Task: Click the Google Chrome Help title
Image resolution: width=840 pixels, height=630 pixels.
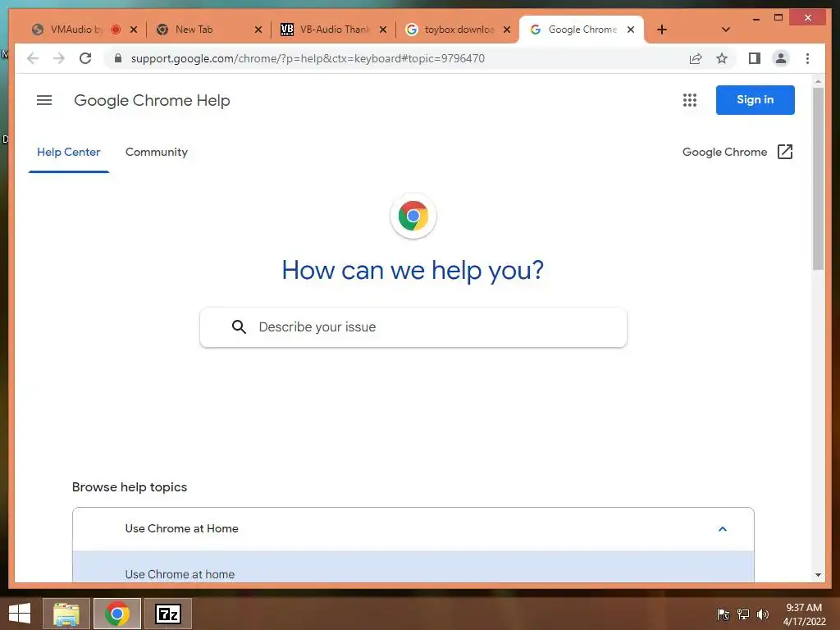Action: (x=152, y=100)
